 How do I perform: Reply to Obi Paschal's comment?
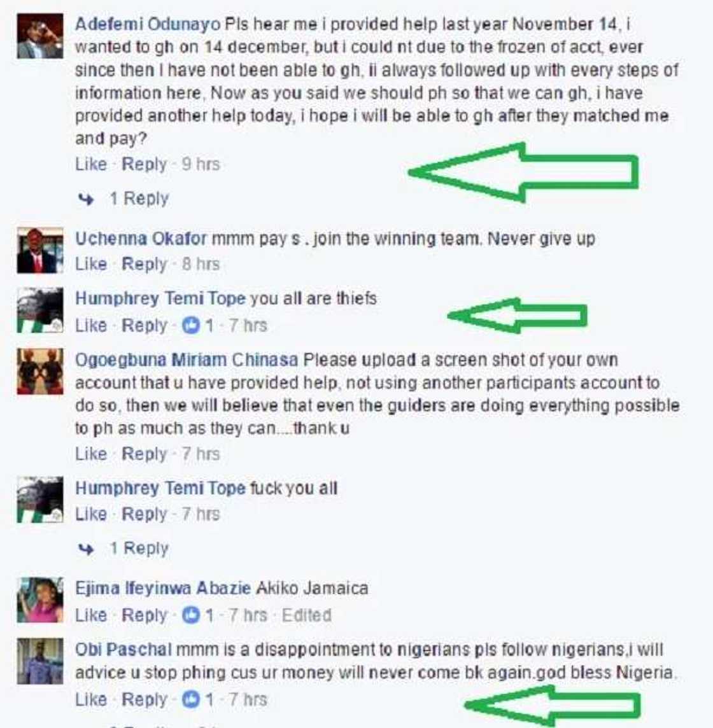pyautogui.click(x=144, y=699)
